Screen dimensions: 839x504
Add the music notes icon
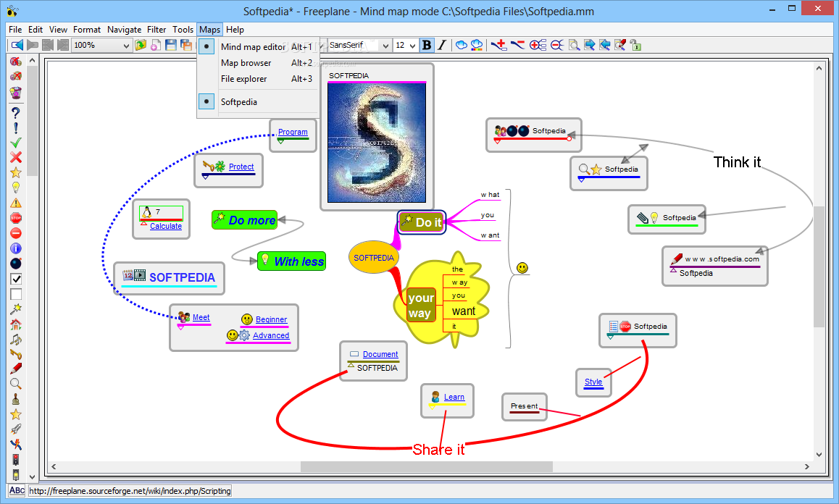[15, 339]
